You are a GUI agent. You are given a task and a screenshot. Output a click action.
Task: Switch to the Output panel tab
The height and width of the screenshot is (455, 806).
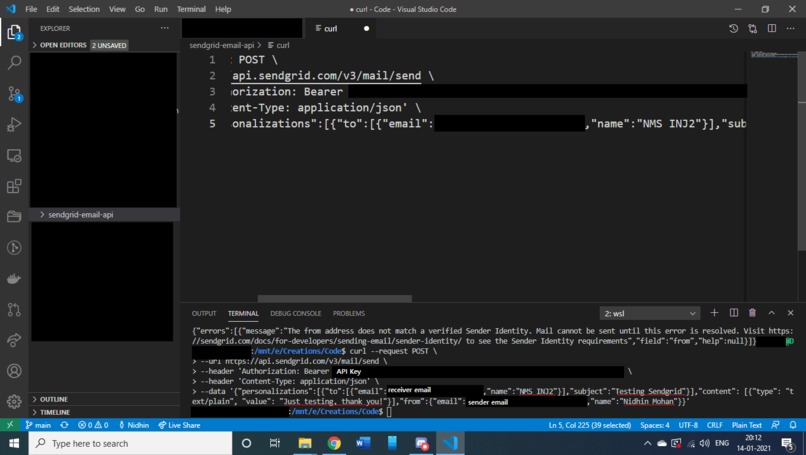(204, 313)
